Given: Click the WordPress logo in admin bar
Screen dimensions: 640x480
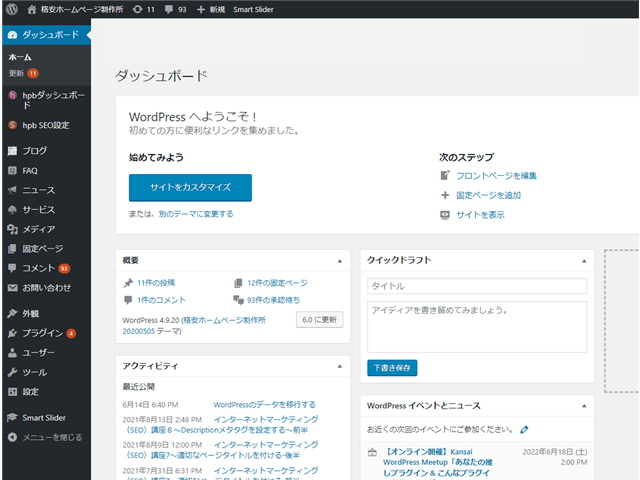Looking at the screenshot, I should 12,9.
